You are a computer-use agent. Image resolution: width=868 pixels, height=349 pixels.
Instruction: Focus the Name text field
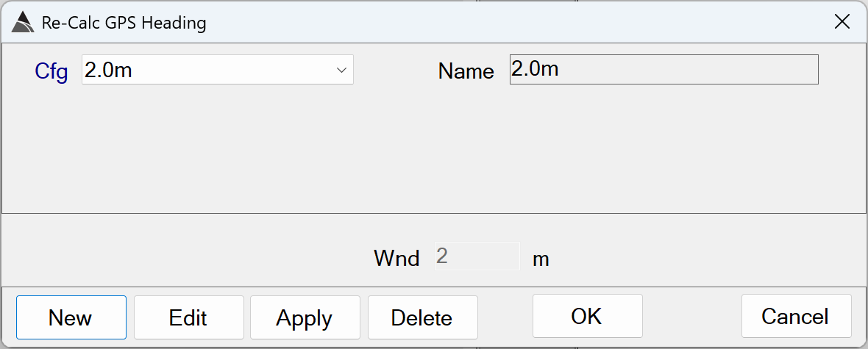(x=664, y=70)
